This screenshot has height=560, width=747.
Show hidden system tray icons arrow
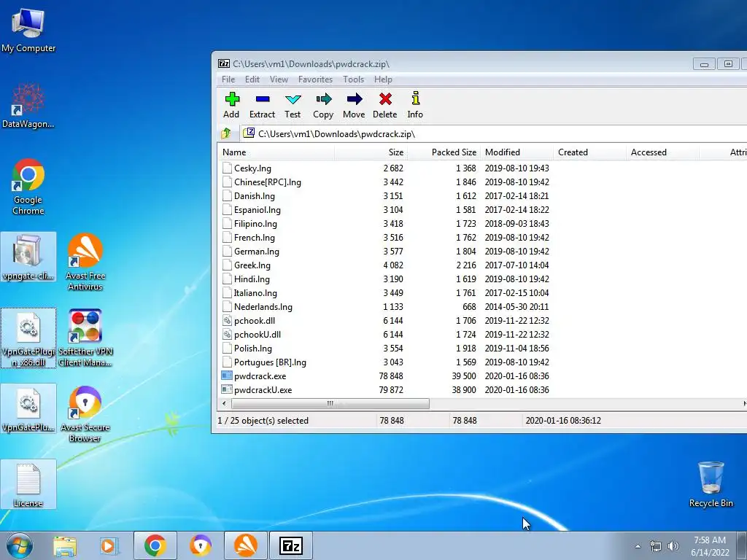[638, 546]
